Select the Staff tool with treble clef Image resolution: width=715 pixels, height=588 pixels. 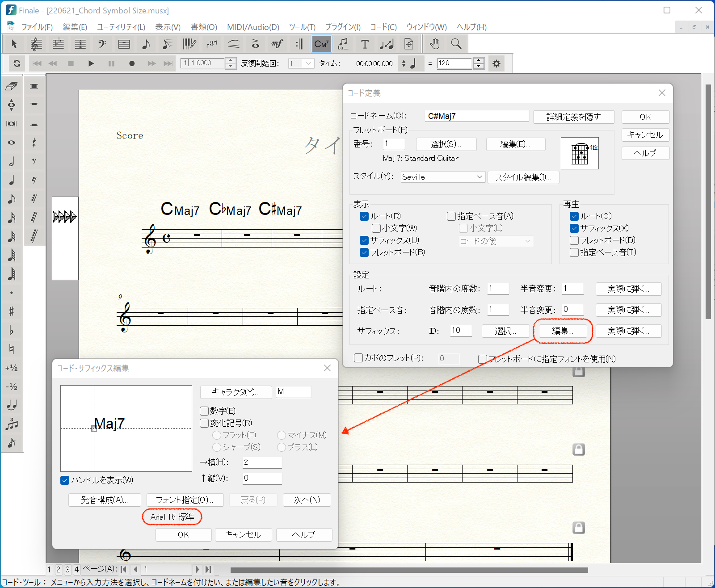36,44
